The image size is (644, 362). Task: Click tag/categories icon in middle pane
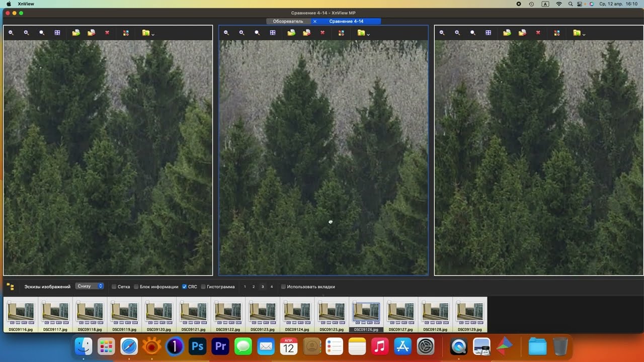pos(341,33)
